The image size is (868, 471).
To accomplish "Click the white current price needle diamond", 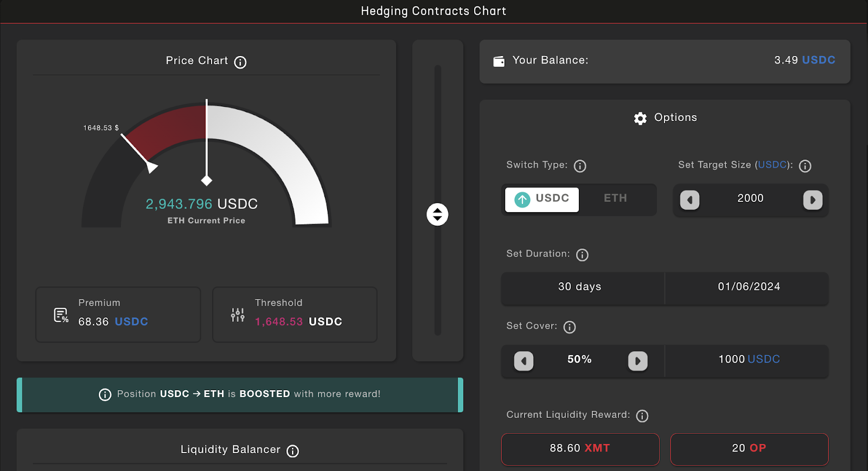I will pyautogui.click(x=207, y=180).
